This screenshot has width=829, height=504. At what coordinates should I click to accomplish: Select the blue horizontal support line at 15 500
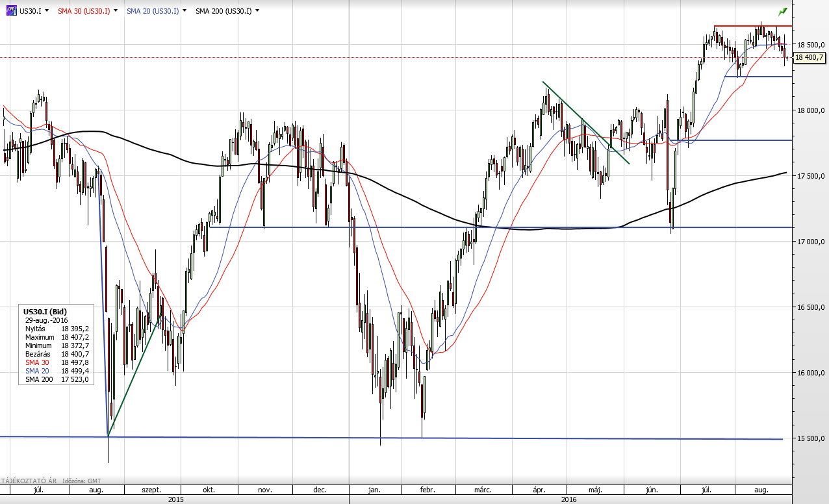pos(390,438)
